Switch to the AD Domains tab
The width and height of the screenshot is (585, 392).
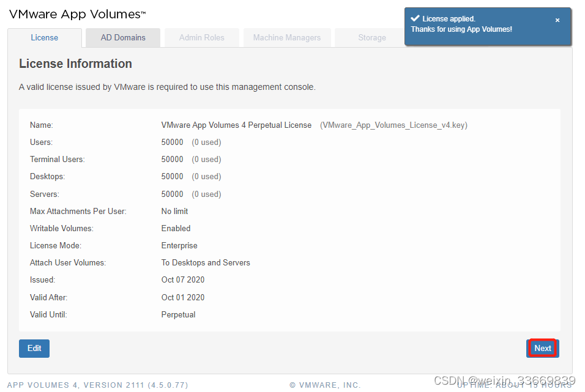(x=123, y=38)
